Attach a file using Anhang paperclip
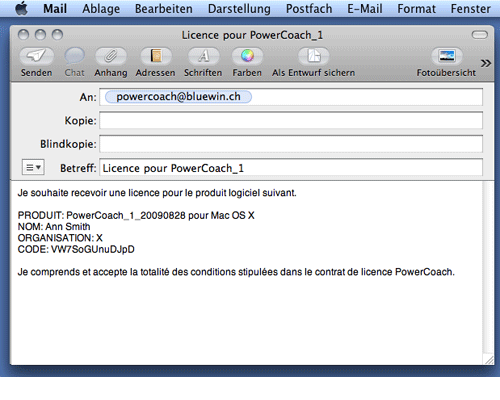The height and width of the screenshot is (400, 500). tap(111, 56)
